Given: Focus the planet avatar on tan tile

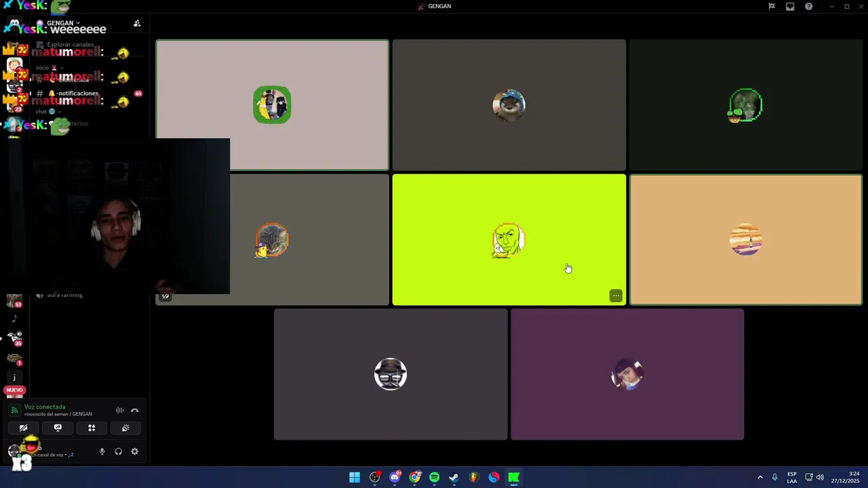Looking at the screenshot, I should pyautogui.click(x=746, y=240).
